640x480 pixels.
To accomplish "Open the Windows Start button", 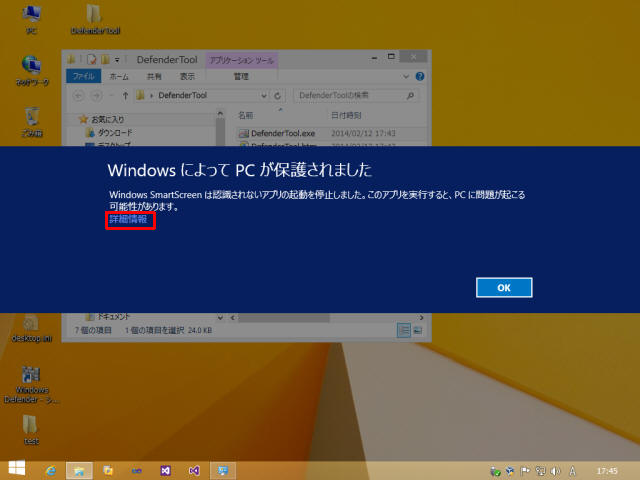I will (x=17, y=469).
